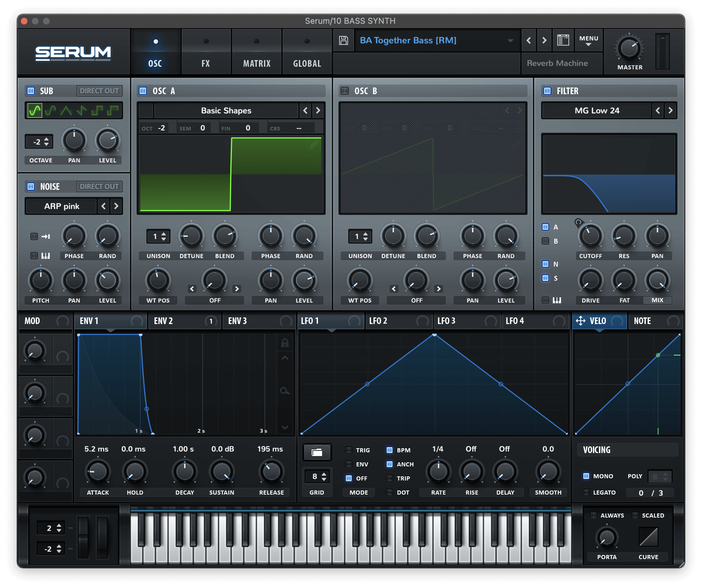The image size is (702, 588).
Task: Expand the preset name dropdown arrow
Action: pos(511,40)
